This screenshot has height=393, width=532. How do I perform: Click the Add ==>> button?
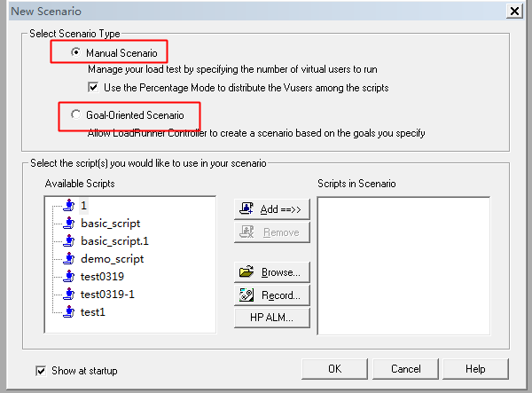(272, 209)
